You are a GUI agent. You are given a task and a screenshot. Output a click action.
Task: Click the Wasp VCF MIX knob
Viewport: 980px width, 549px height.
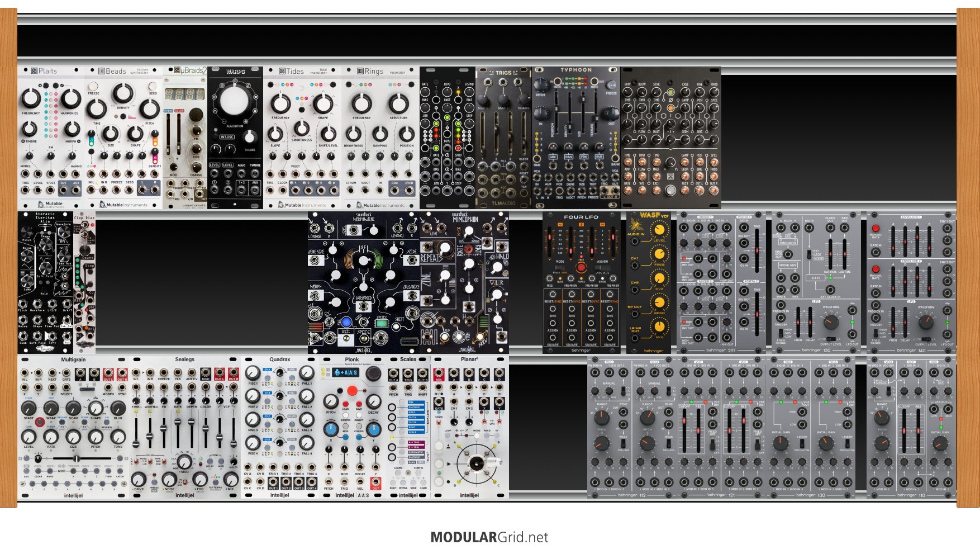[660, 326]
